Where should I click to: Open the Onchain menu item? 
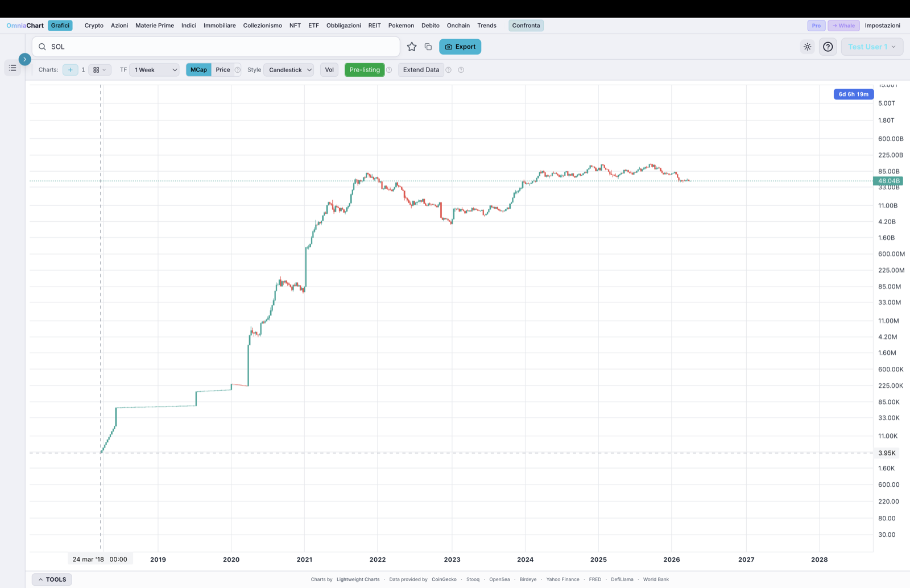(458, 26)
